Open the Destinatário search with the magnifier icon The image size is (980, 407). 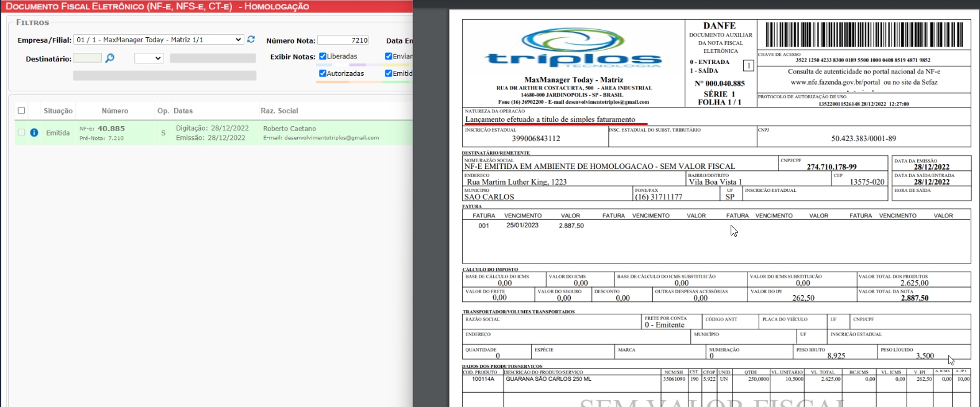[x=110, y=58]
